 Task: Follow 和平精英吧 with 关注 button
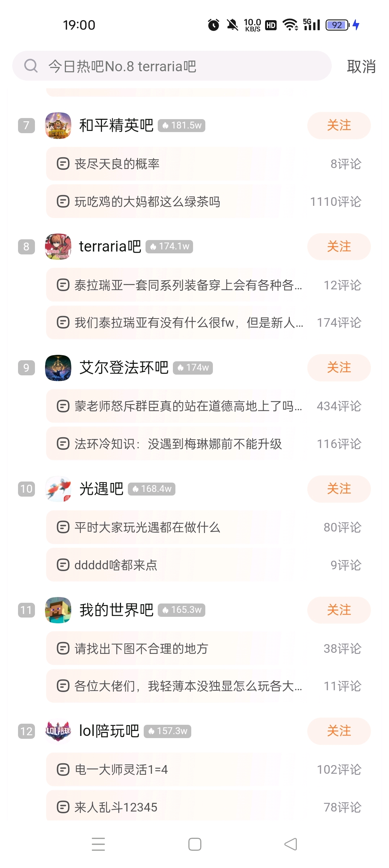[339, 125]
